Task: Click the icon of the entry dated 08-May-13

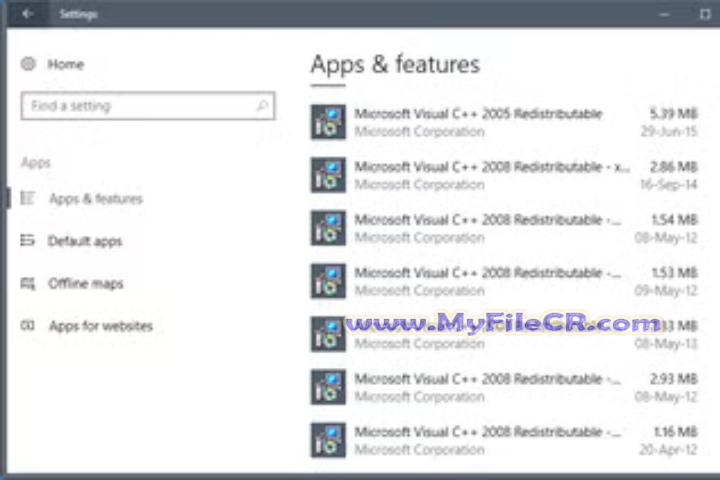Action: (x=328, y=334)
